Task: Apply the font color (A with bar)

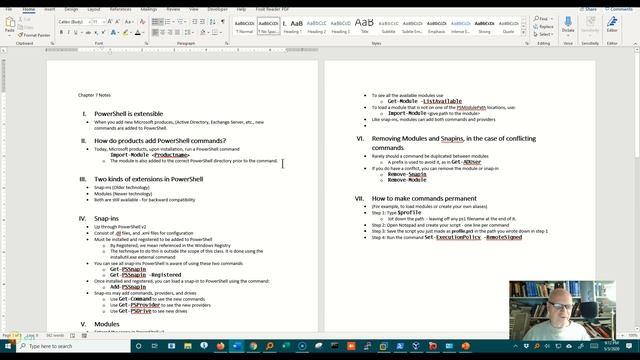Action: [138, 33]
